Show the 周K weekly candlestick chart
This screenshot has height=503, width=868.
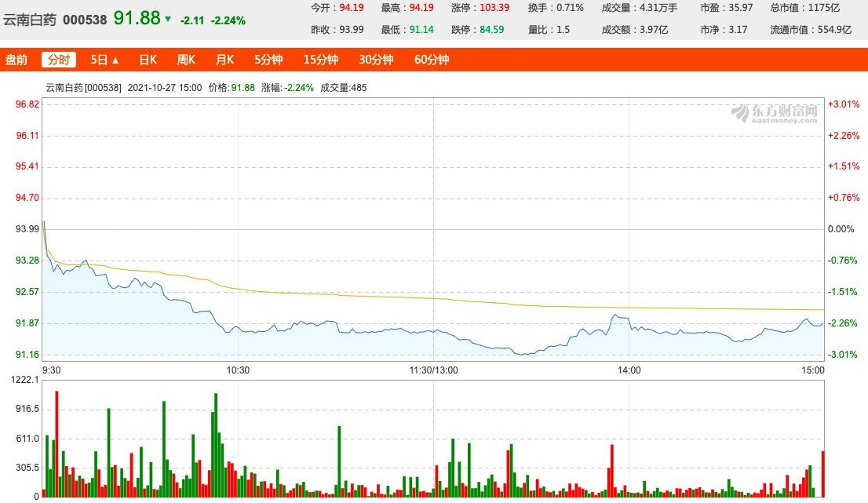coord(186,60)
